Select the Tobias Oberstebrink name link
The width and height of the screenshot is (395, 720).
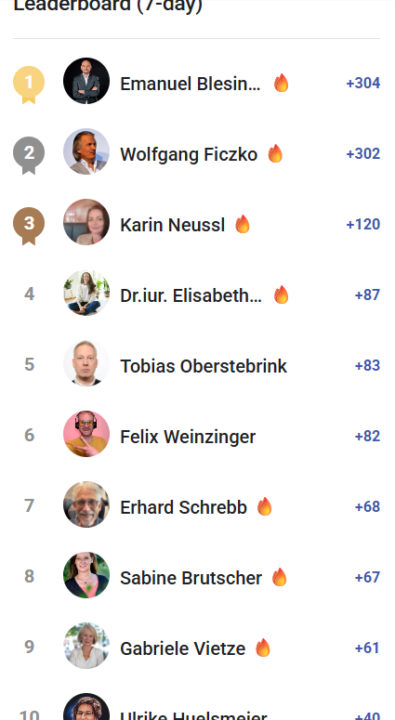tap(203, 366)
